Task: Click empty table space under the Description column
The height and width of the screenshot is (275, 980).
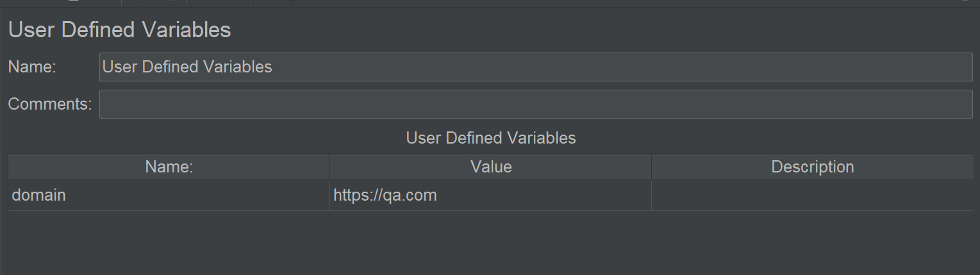Action: tap(813, 242)
